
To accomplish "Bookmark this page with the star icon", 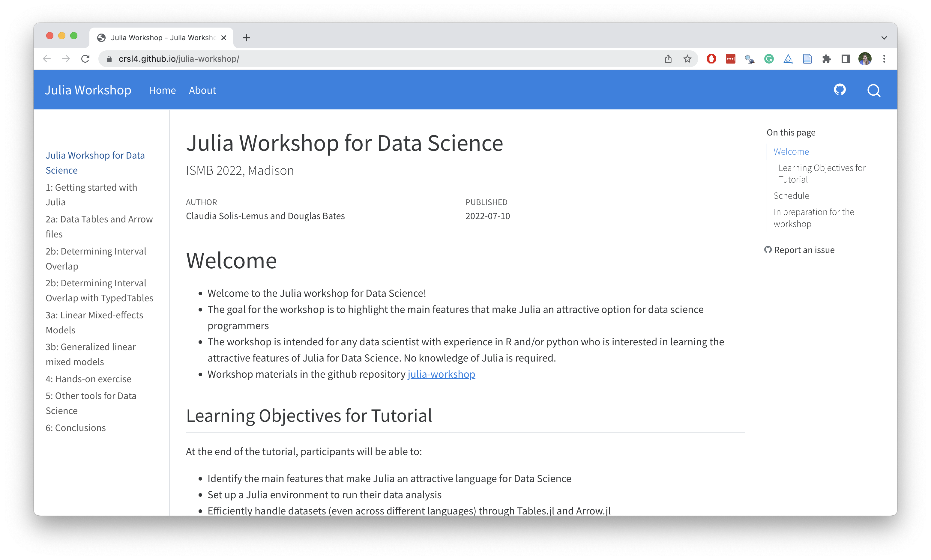I will click(687, 59).
